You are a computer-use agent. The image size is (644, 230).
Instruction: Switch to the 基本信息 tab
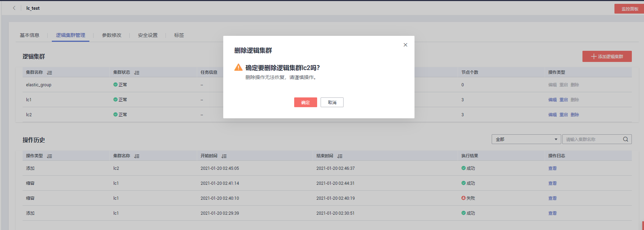tap(30, 35)
